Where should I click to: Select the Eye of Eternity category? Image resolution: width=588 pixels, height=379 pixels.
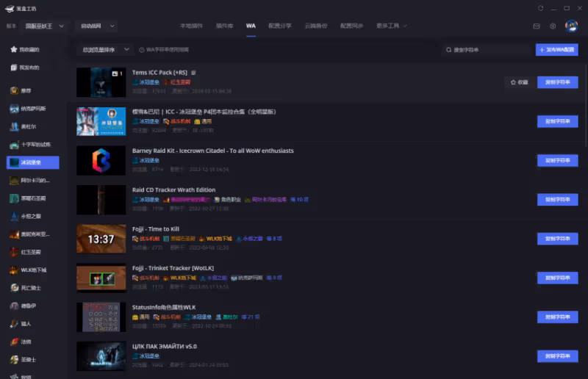pyautogui.click(x=26, y=216)
